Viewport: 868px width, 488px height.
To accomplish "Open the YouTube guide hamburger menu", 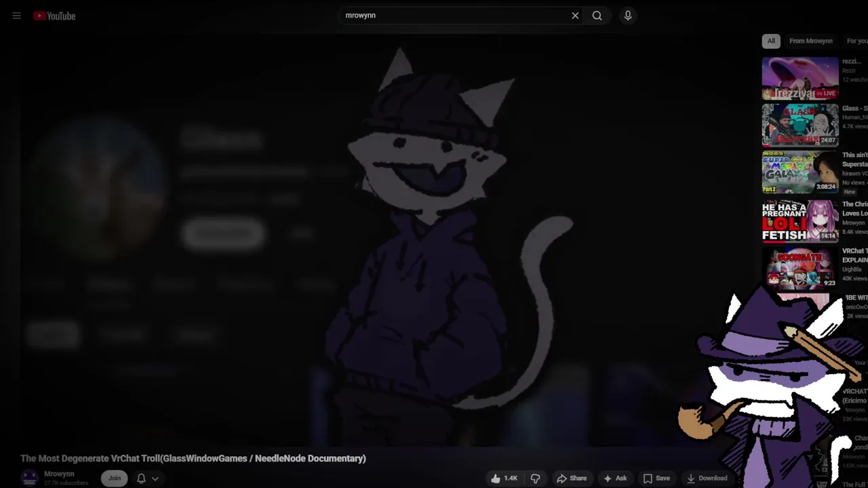I will [16, 16].
